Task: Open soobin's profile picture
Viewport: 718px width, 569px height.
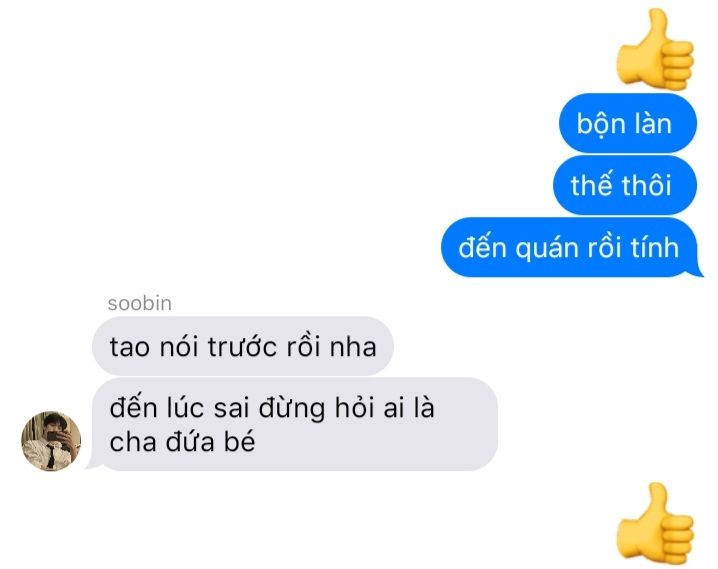Action: [x=51, y=441]
